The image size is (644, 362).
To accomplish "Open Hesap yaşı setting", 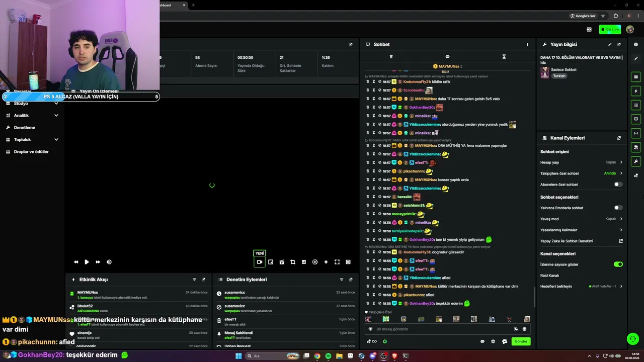I will (x=582, y=162).
